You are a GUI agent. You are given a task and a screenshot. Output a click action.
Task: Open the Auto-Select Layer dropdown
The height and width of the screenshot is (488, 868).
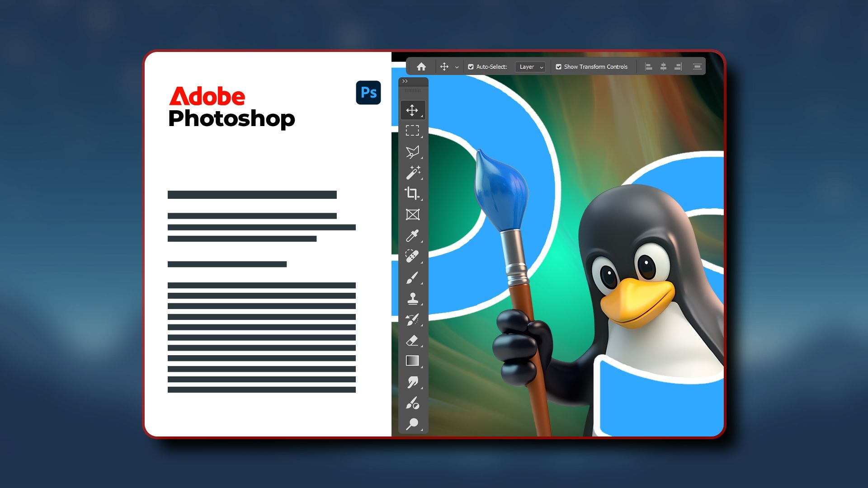530,66
